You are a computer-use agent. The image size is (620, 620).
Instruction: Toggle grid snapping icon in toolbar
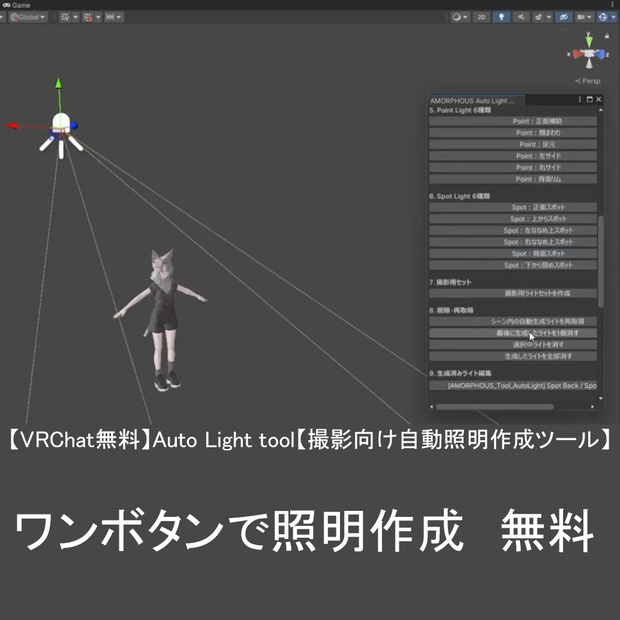point(65,17)
